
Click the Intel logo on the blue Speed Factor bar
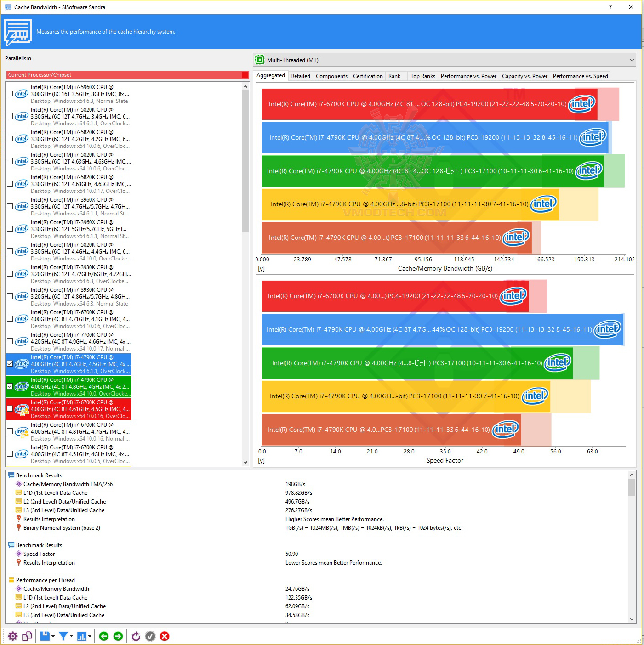608,329
